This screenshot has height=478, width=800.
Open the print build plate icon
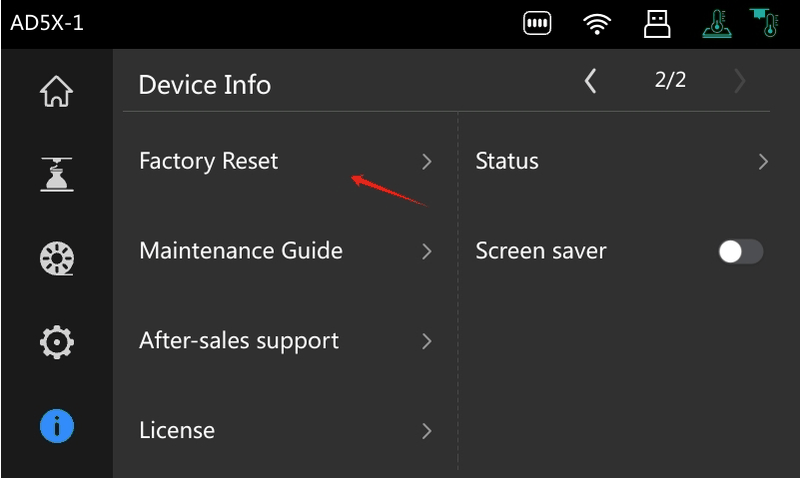tap(56, 175)
